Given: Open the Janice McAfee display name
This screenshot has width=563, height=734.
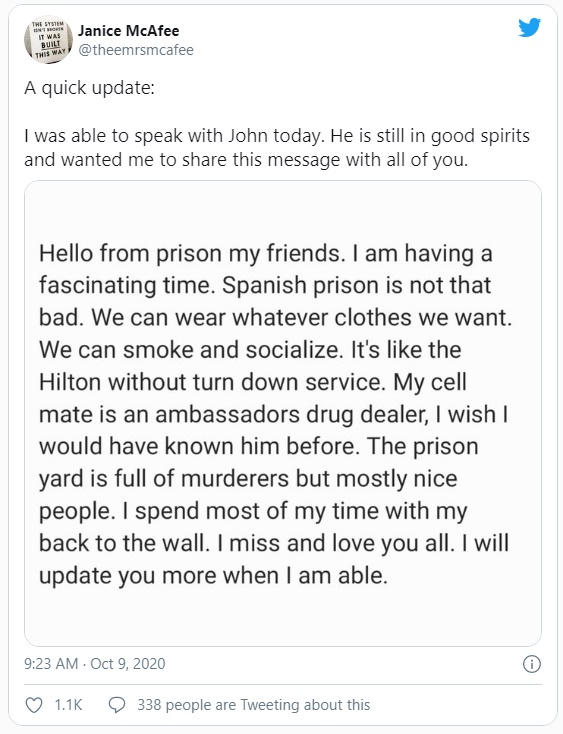Looking at the screenshot, I should (x=128, y=31).
